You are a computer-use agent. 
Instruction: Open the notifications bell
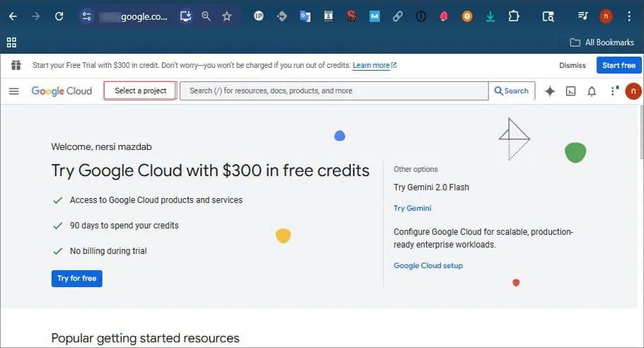tap(592, 91)
